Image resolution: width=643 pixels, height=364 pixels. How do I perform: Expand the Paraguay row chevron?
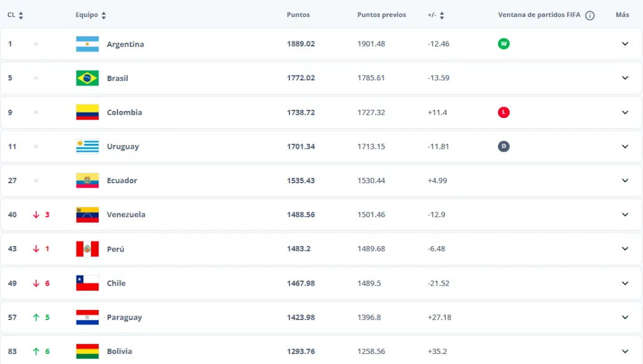(x=625, y=317)
